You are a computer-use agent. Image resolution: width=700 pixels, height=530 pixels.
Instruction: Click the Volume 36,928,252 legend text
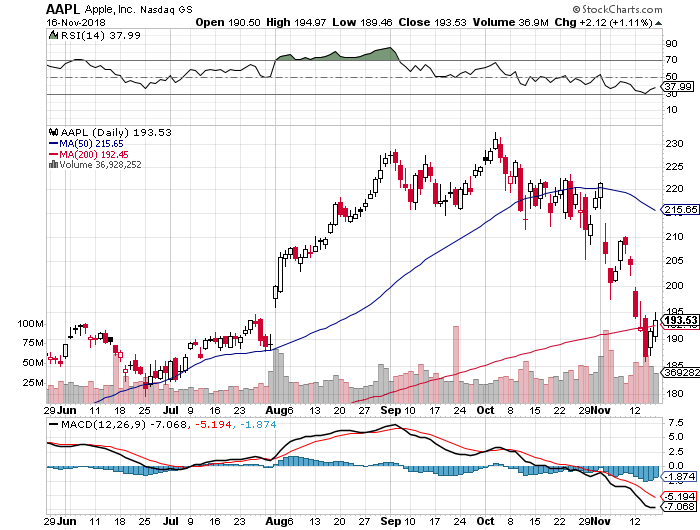100,165
